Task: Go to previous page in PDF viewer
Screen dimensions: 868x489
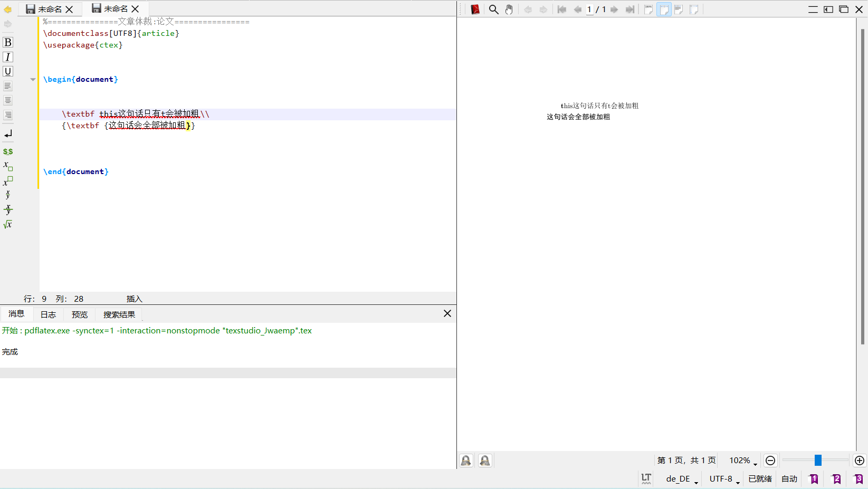Action: [577, 9]
